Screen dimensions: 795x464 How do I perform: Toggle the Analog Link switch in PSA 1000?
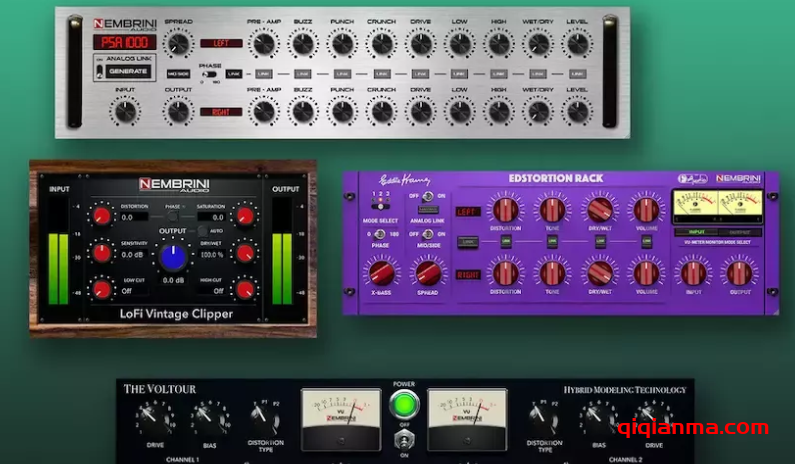(x=99, y=71)
